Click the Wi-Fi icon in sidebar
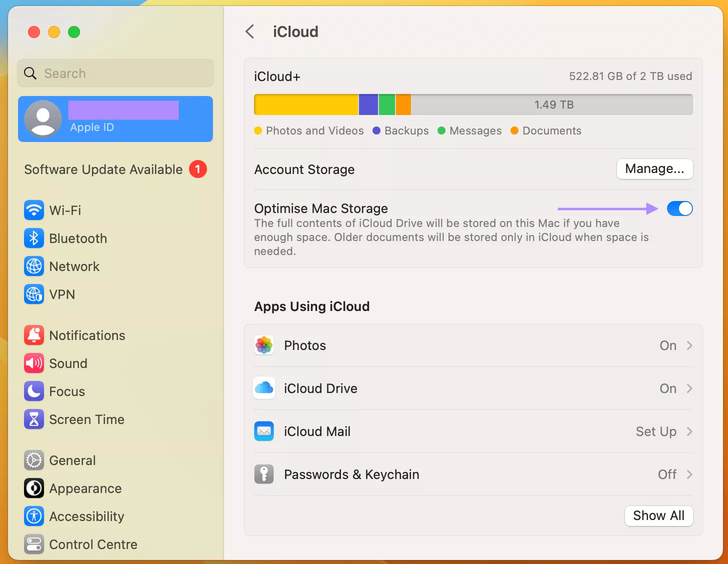The width and height of the screenshot is (728, 564). pyautogui.click(x=33, y=210)
